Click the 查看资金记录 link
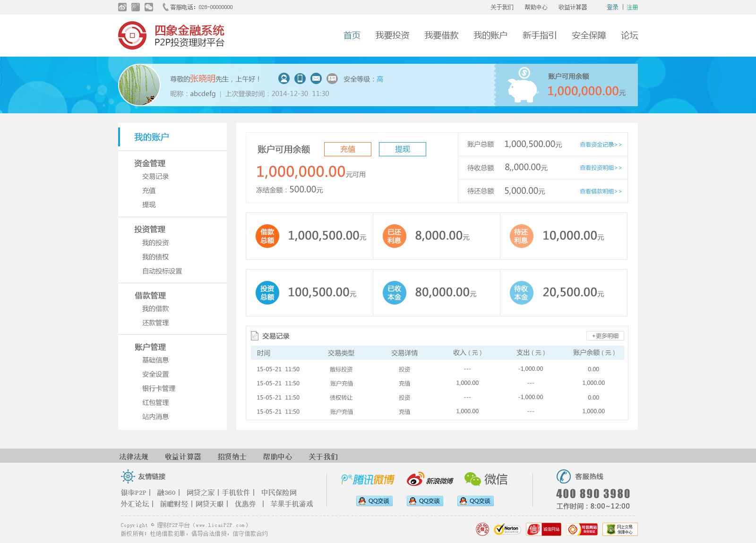This screenshot has width=756, height=543. click(601, 144)
